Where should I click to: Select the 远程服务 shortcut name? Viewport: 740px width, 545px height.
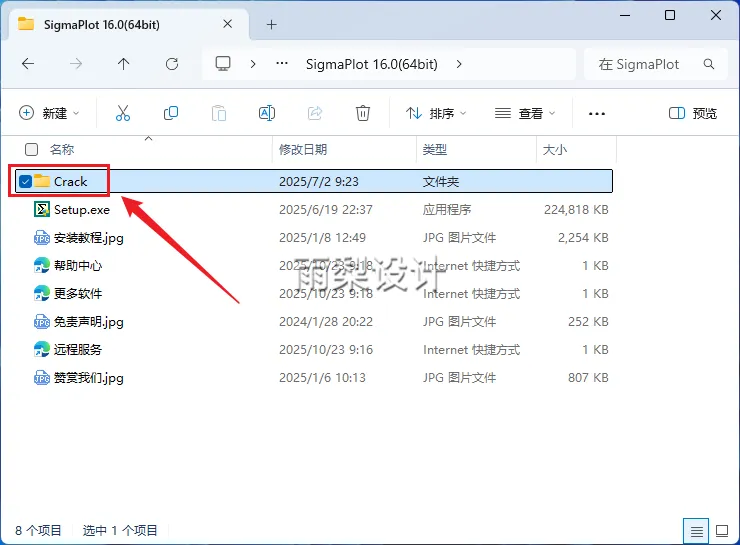pyautogui.click(x=78, y=350)
